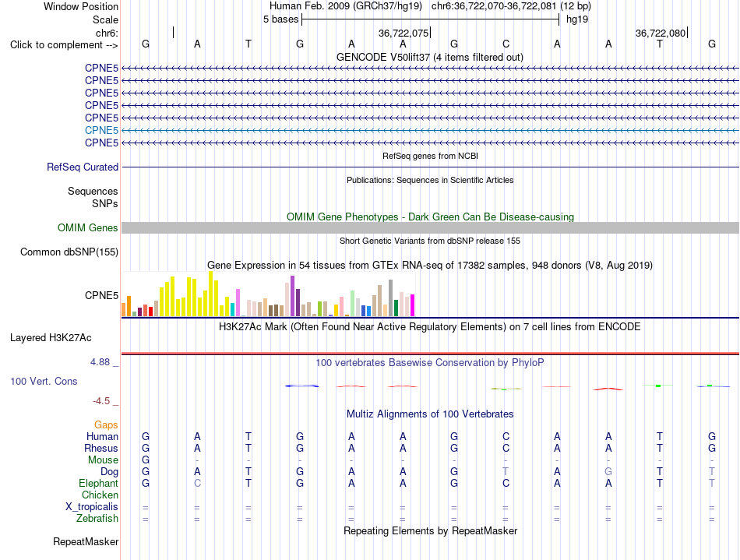Click the Mouse species row label
This screenshot has height=560, width=740.
tap(103, 460)
